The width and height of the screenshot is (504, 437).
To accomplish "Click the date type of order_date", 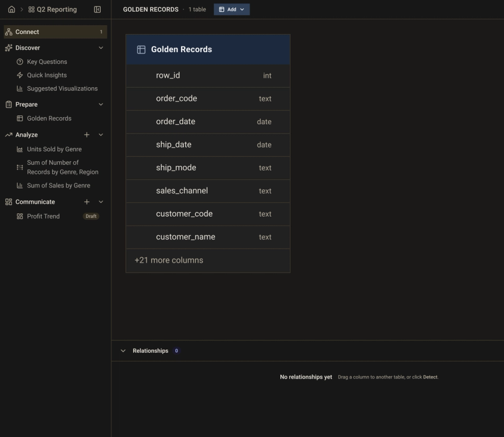I will pyautogui.click(x=264, y=122).
